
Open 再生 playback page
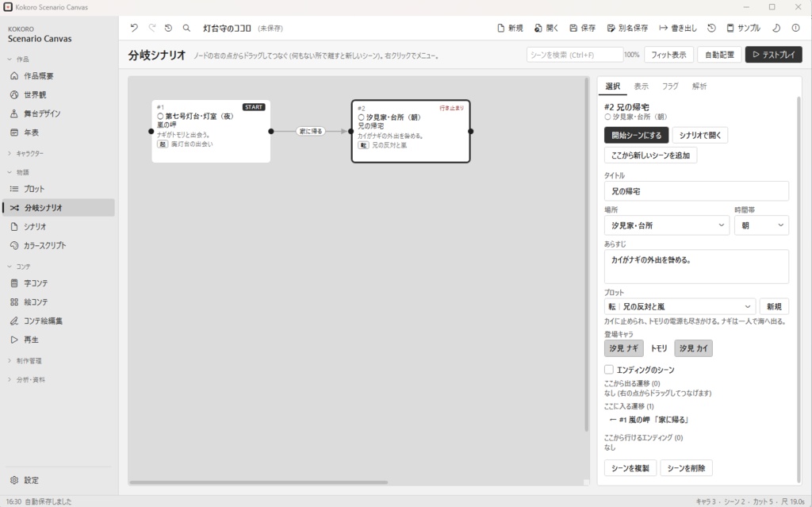point(59,340)
